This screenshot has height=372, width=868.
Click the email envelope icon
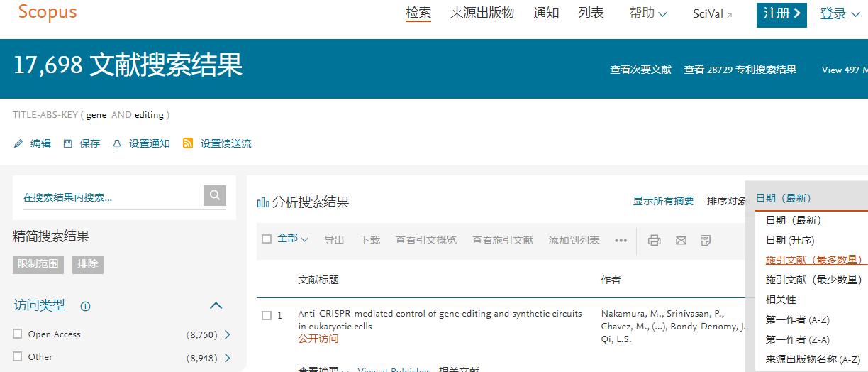681,240
